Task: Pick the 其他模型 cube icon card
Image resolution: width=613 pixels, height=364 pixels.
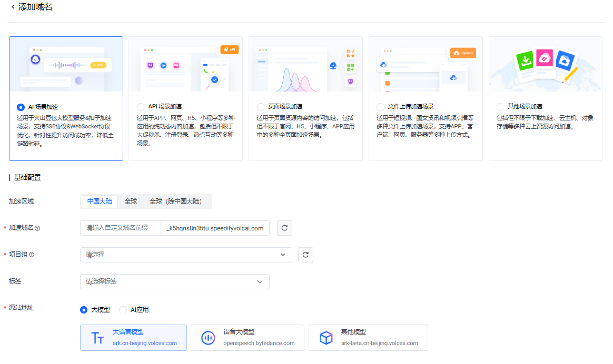Action: click(327, 338)
